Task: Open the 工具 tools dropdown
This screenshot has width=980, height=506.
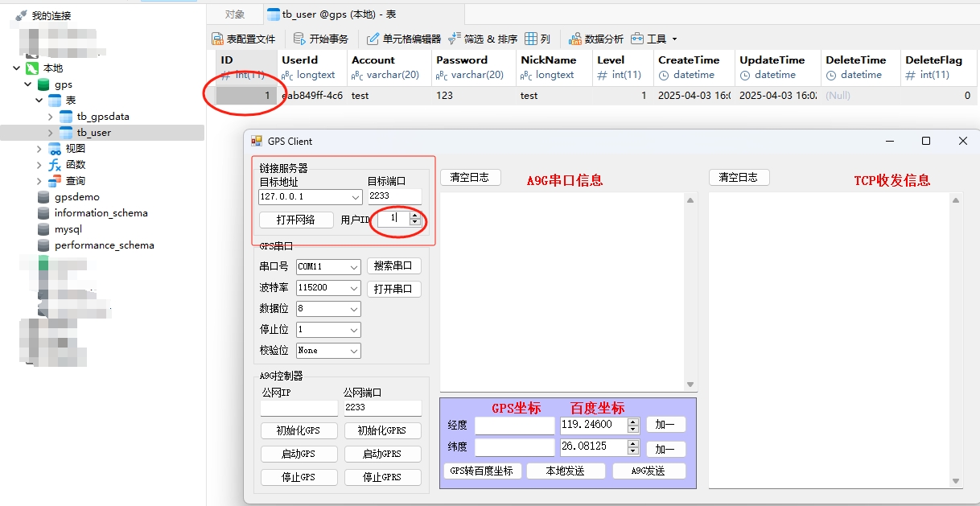Action: tap(654, 39)
